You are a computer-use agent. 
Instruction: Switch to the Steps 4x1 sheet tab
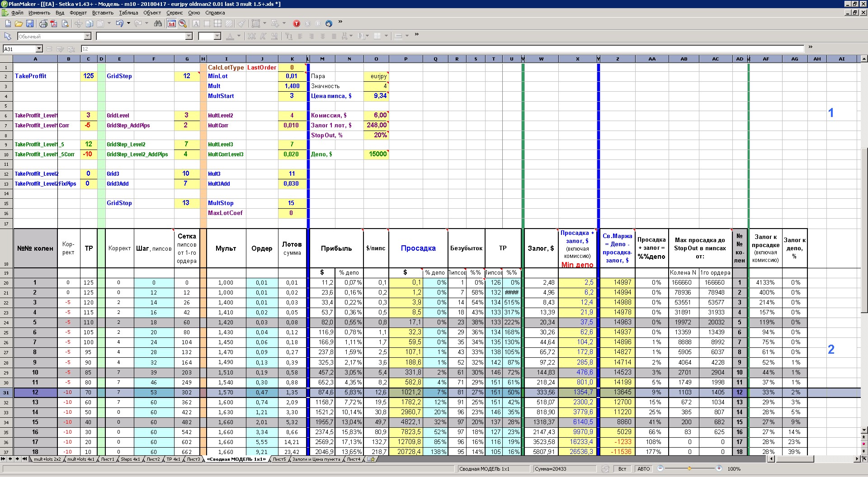pyautogui.click(x=130, y=459)
